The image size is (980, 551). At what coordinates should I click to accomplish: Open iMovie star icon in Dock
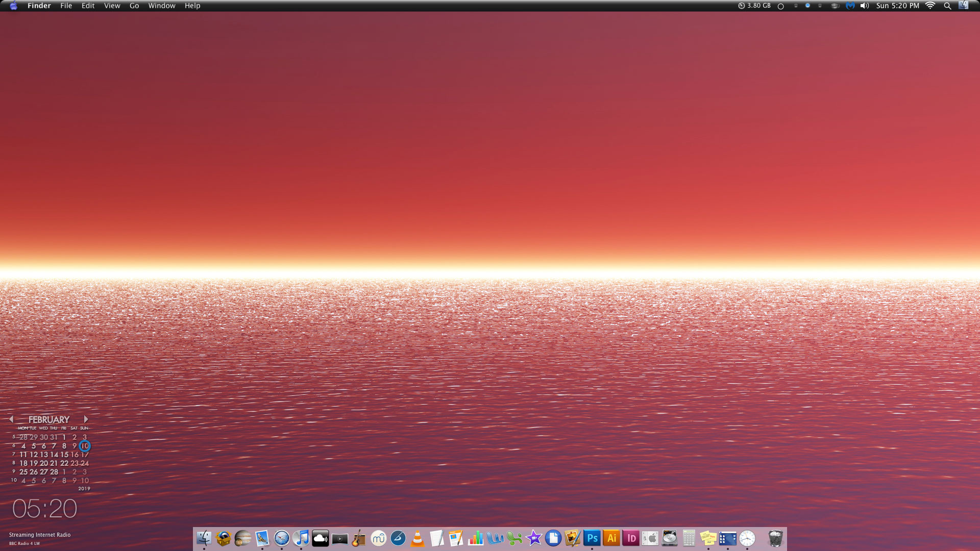coord(534,538)
